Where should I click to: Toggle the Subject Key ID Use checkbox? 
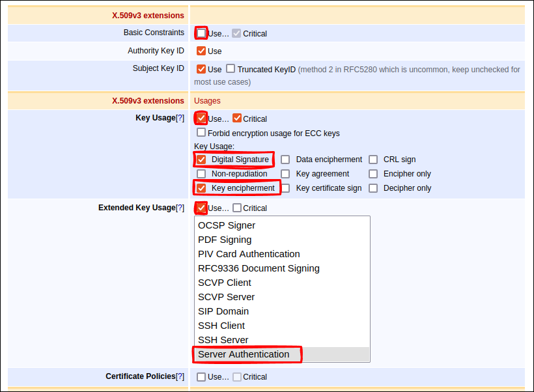(x=201, y=69)
